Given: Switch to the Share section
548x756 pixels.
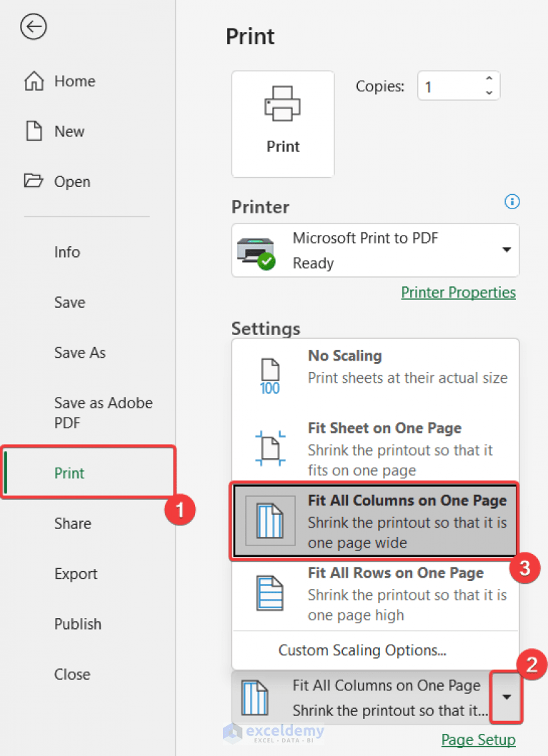Looking at the screenshot, I should pyautogui.click(x=72, y=523).
